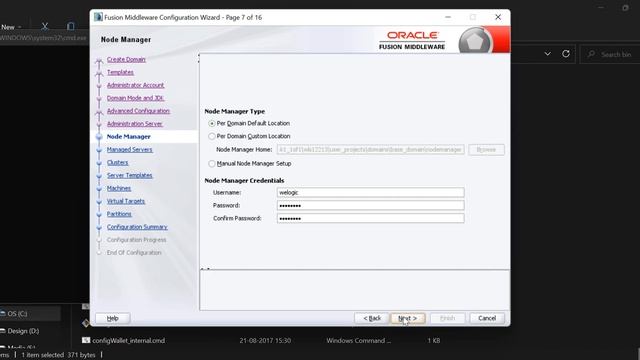Select Per Domain Default Location radio
Image resolution: width=640 pixels, height=360 pixels.
tap(211, 123)
